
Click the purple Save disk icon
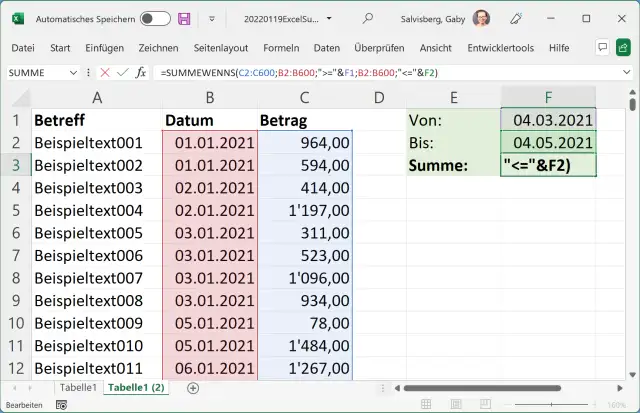coord(184,19)
